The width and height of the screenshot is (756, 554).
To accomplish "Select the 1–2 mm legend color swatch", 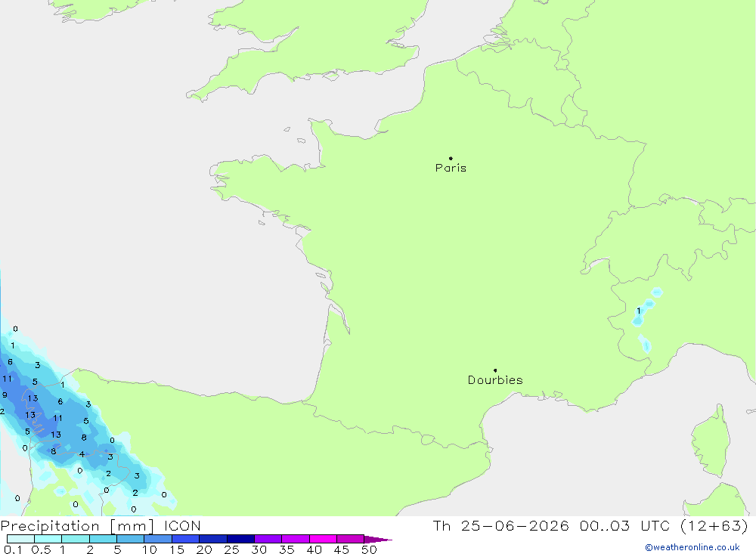I will click(x=75, y=539).
